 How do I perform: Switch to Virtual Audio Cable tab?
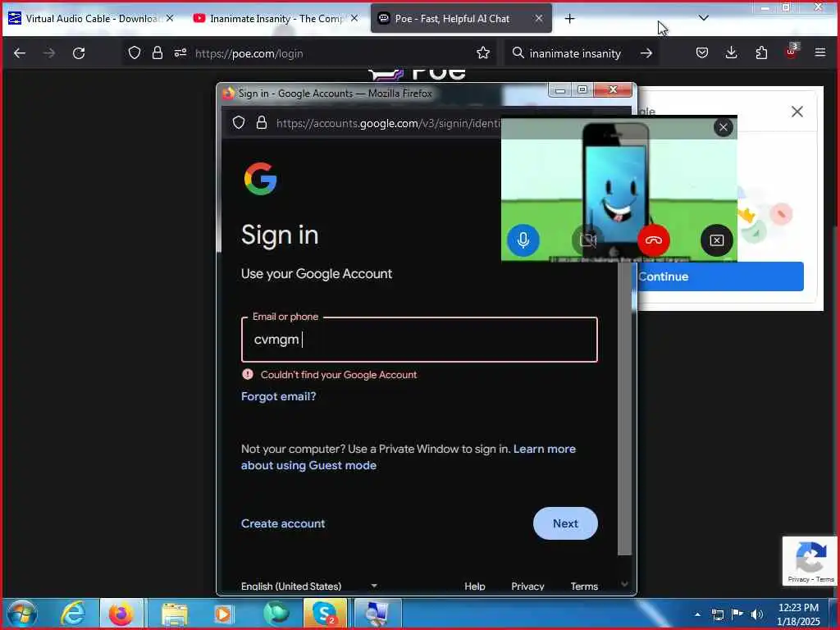click(x=91, y=19)
